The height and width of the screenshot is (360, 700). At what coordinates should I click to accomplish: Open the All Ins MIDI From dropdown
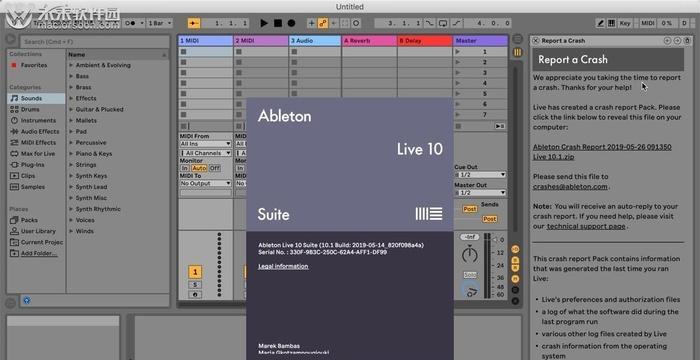(205, 144)
